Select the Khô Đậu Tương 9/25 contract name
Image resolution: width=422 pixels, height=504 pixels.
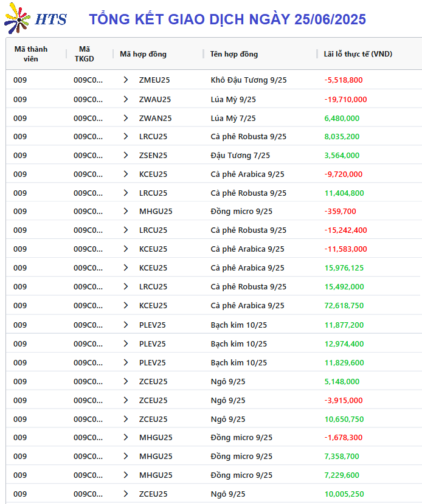pos(249,80)
